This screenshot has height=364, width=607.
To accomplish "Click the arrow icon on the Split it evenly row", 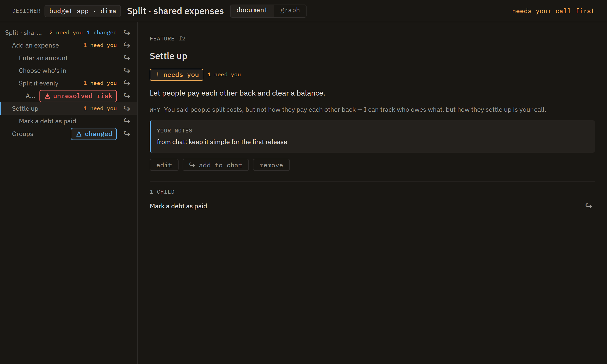I will coord(127,83).
